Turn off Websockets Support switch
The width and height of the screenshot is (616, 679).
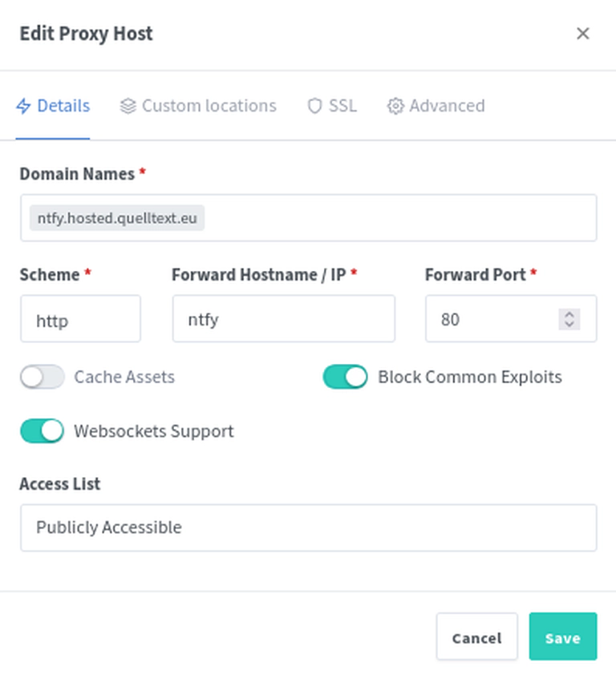[42, 430]
